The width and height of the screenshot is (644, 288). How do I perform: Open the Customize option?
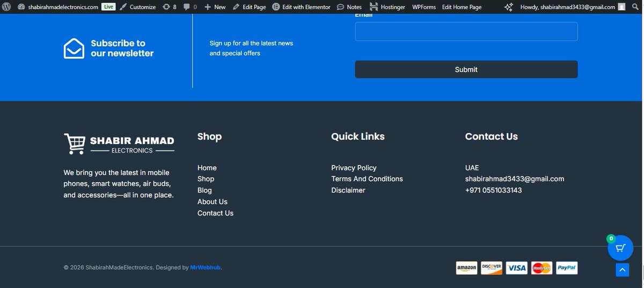[x=138, y=7]
